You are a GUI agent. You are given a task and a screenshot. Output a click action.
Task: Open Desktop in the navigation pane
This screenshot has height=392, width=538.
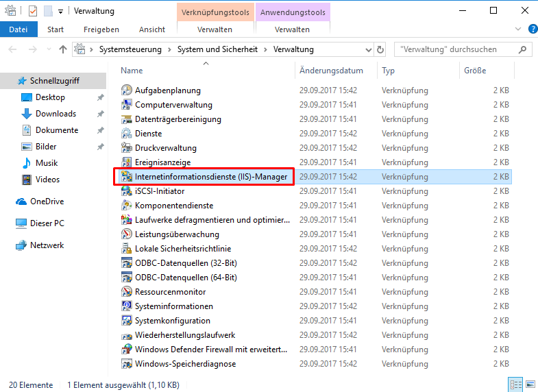(x=50, y=97)
